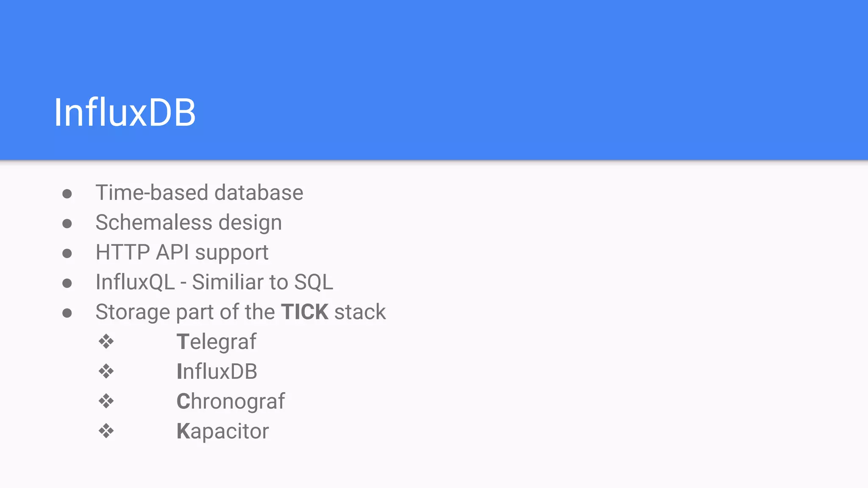Click the round bullet before Schemaless design

[x=67, y=224]
